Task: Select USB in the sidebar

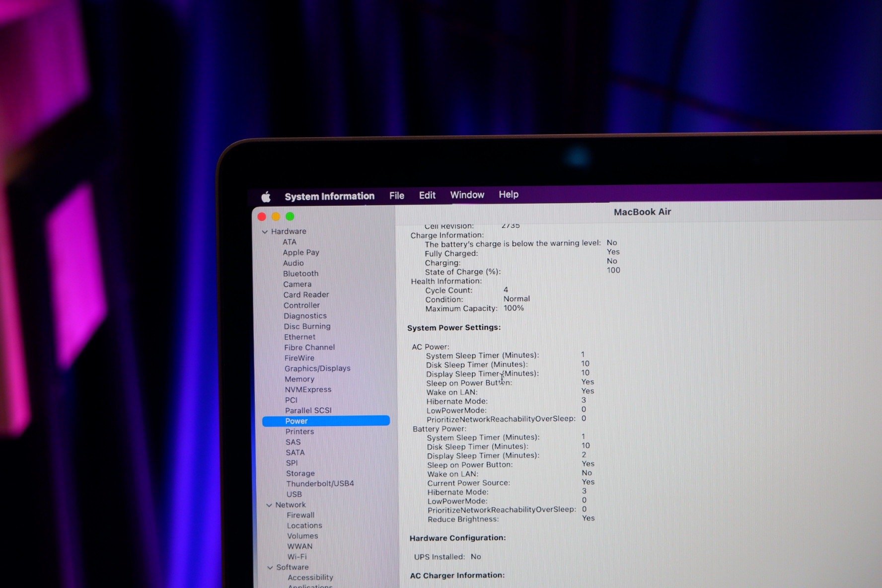Action: coord(294,494)
